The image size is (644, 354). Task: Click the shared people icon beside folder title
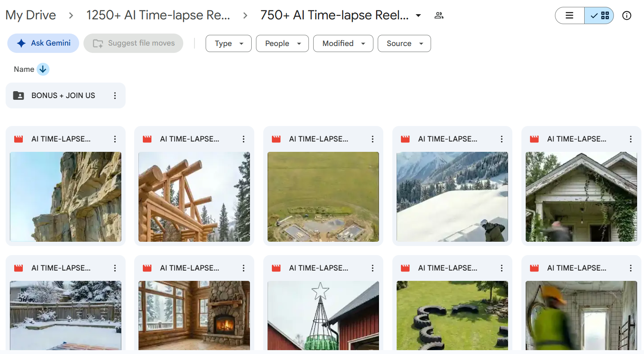tap(439, 15)
